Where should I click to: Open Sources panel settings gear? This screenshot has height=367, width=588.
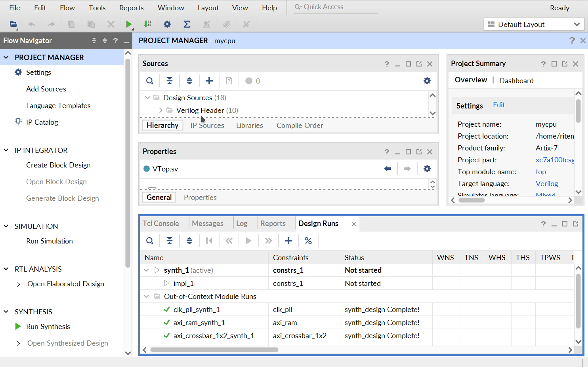point(427,81)
